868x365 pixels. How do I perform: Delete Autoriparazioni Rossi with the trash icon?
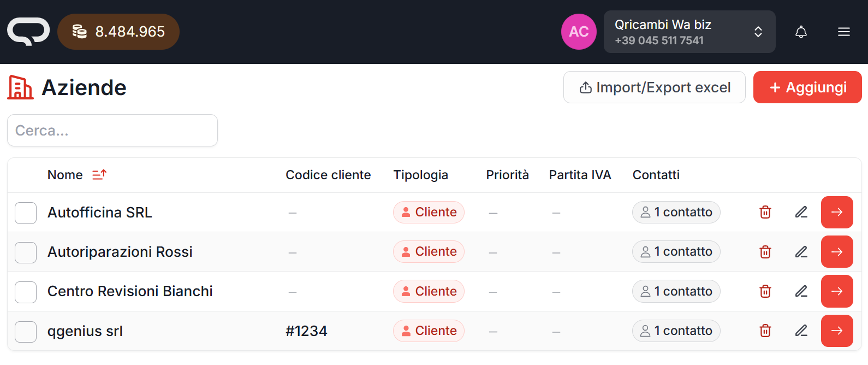click(x=765, y=252)
